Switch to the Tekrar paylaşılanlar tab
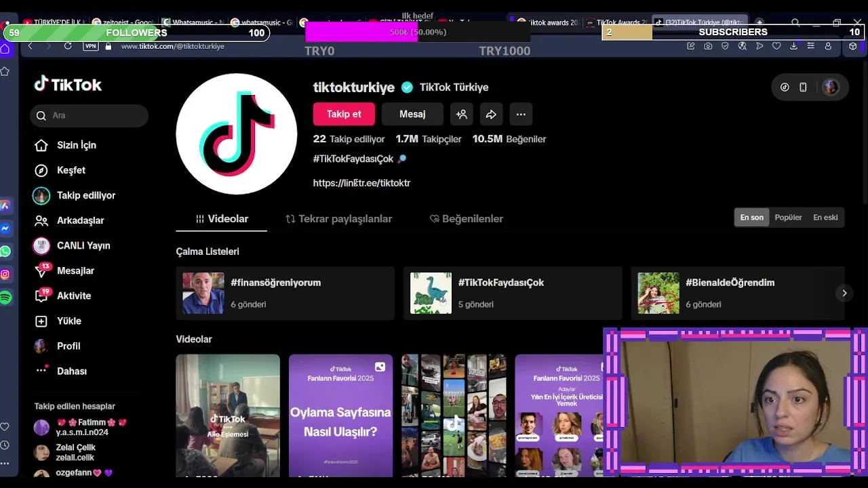 click(339, 219)
